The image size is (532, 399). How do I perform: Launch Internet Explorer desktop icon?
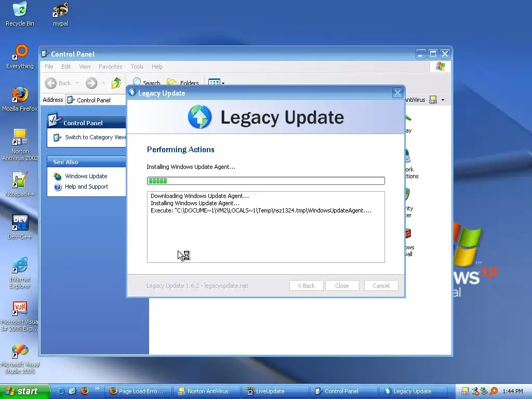(20, 273)
